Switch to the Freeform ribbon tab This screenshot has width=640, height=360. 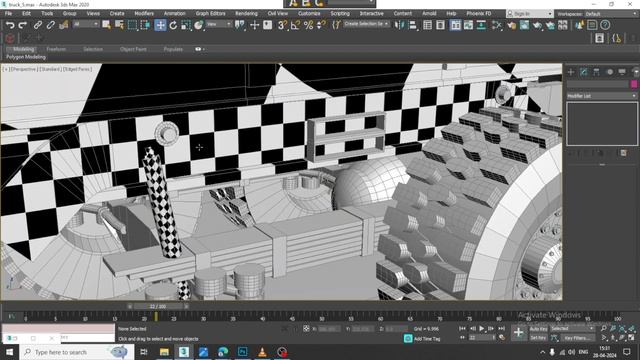point(56,49)
